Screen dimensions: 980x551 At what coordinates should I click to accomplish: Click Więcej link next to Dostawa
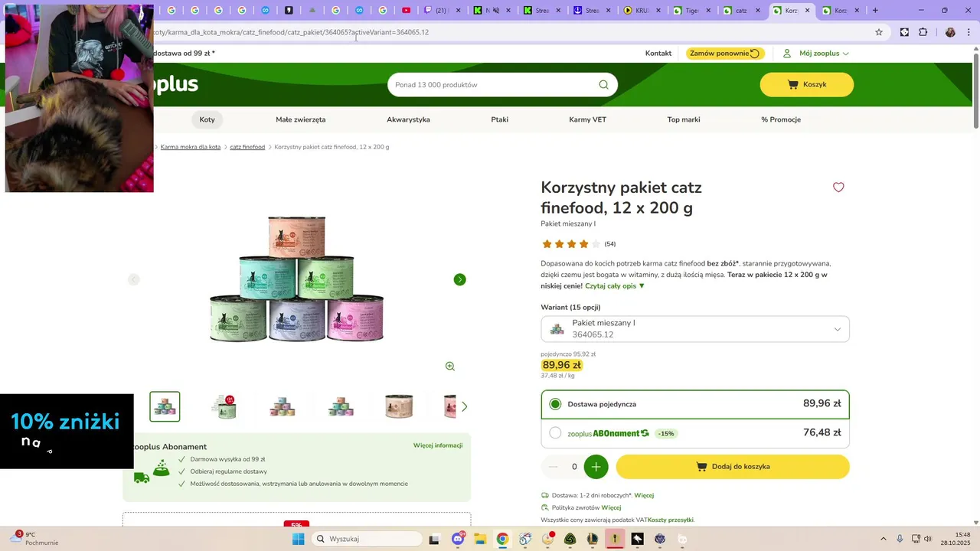644,495
